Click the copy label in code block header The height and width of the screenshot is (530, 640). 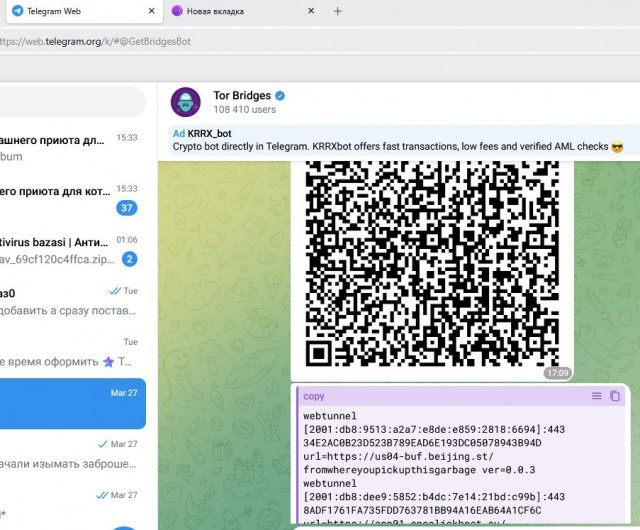(313, 396)
